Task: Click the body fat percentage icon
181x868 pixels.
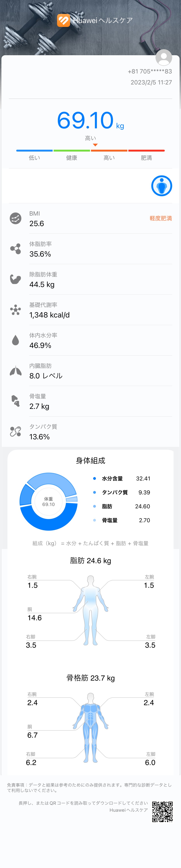Action: (15, 249)
